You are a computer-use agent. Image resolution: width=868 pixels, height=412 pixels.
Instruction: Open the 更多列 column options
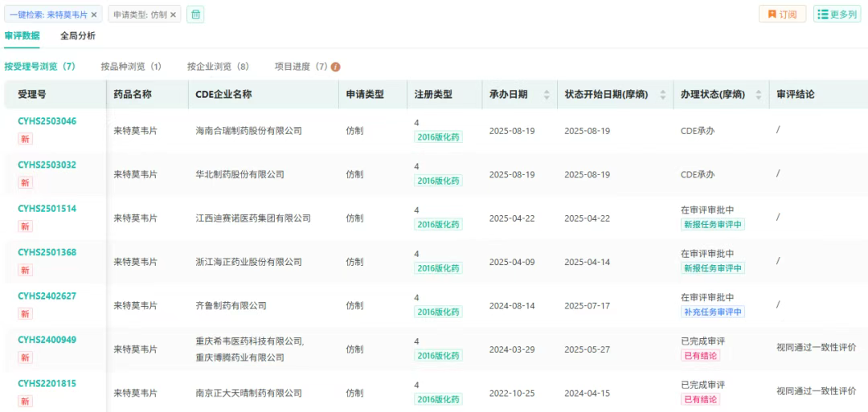pos(837,14)
